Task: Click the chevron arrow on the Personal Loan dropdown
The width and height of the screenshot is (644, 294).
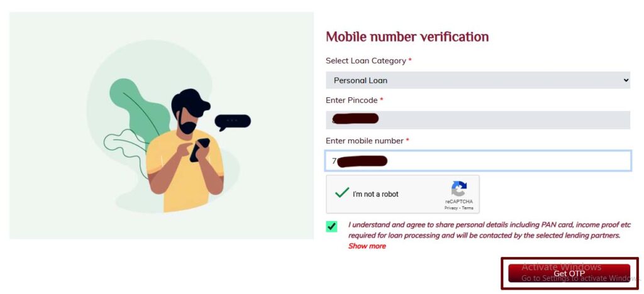Action: coord(626,80)
